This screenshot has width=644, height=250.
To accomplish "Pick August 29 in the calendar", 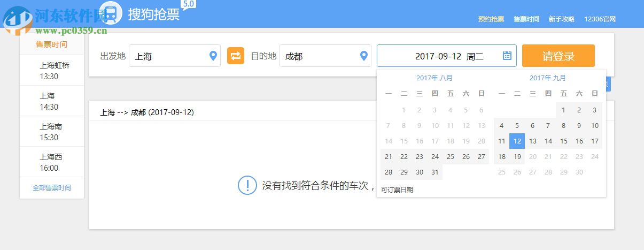I will 404,172.
